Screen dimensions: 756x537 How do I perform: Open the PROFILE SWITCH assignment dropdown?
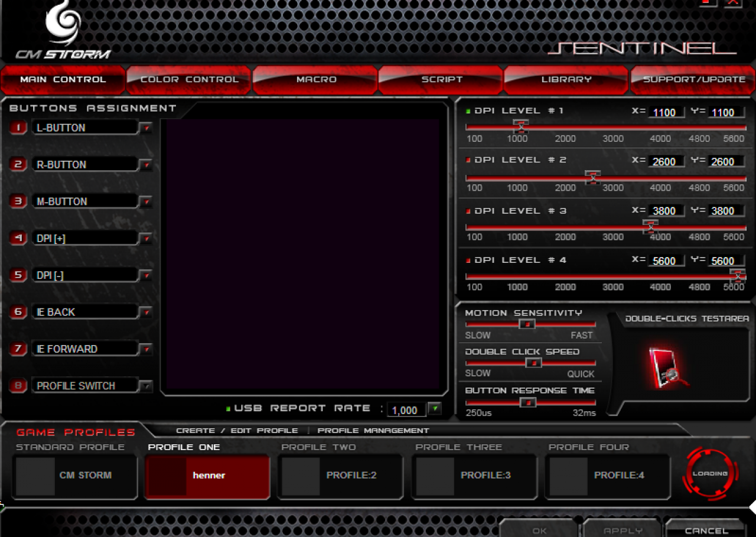click(146, 386)
